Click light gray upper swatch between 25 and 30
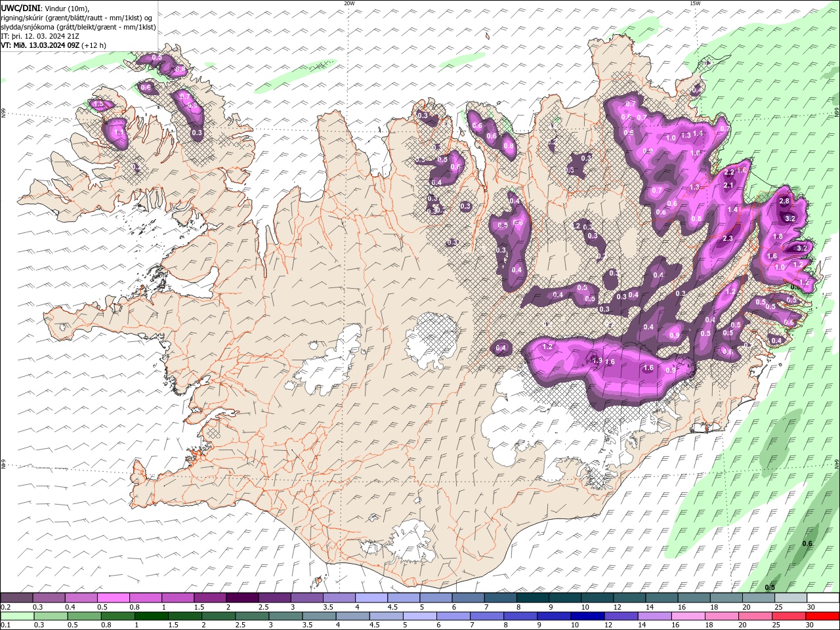 (791, 598)
